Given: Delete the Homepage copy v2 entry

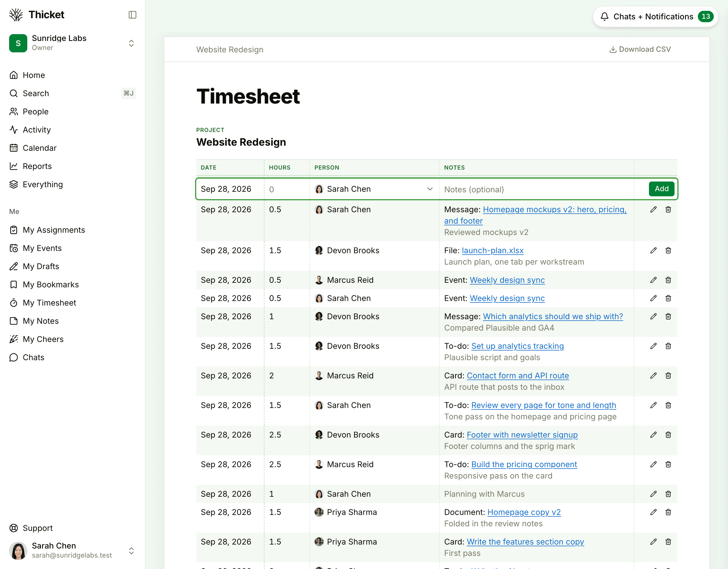Looking at the screenshot, I should click(668, 512).
